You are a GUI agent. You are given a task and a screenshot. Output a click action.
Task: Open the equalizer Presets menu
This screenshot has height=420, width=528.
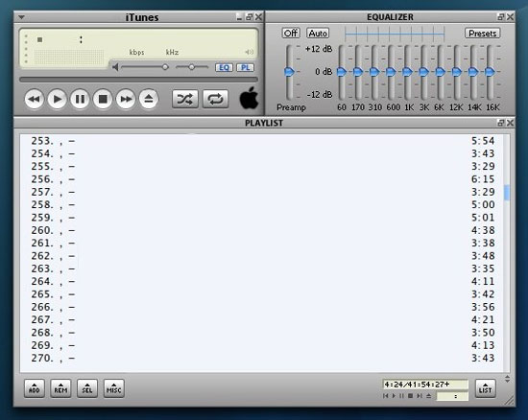click(483, 33)
